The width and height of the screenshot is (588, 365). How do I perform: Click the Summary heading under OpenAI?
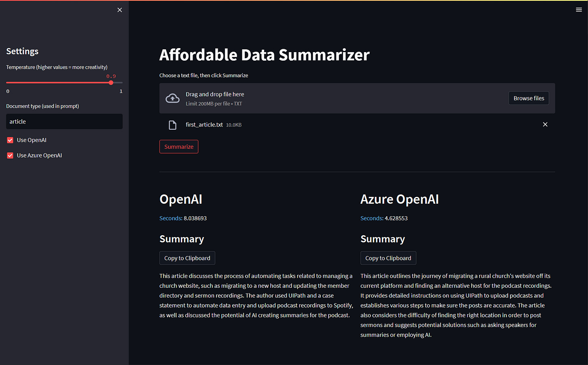pos(182,239)
